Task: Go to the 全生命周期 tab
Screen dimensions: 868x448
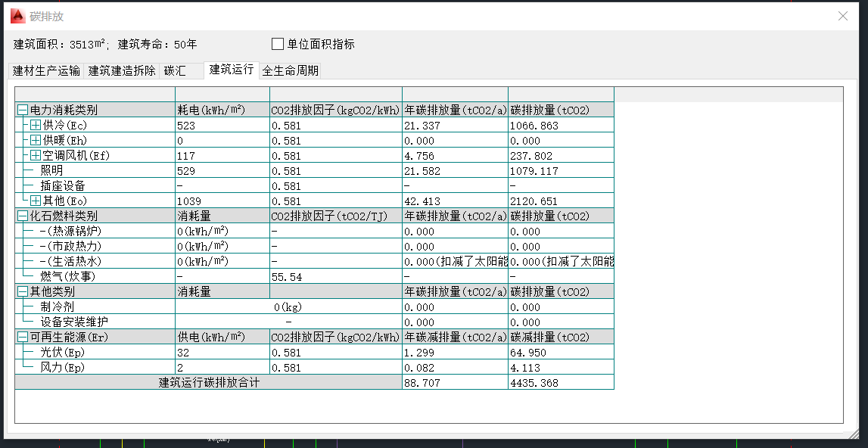Action: (x=291, y=71)
